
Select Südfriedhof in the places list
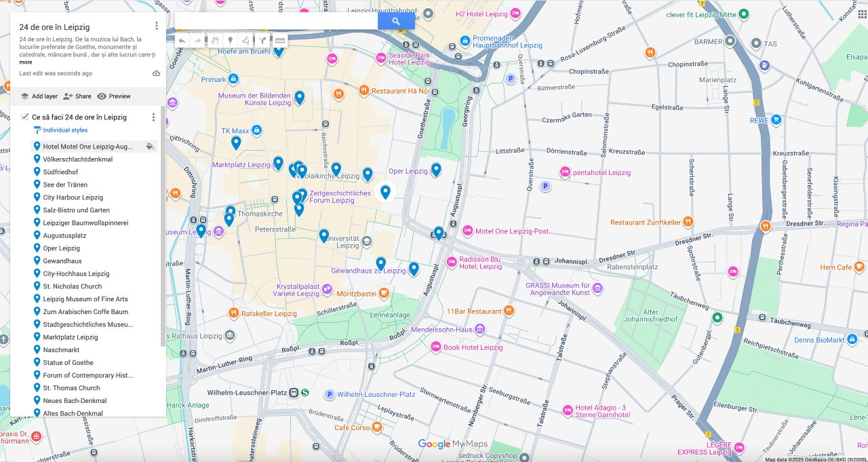pyautogui.click(x=60, y=172)
